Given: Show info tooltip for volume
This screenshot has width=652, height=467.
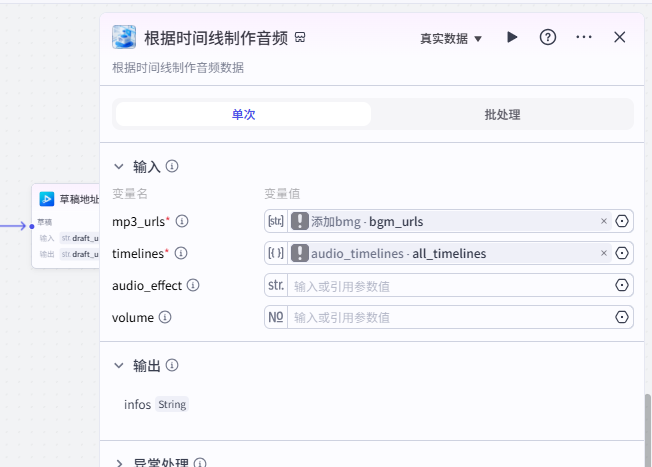Looking at the screenshot, I should pyautogui.click(x=165, y=317).
